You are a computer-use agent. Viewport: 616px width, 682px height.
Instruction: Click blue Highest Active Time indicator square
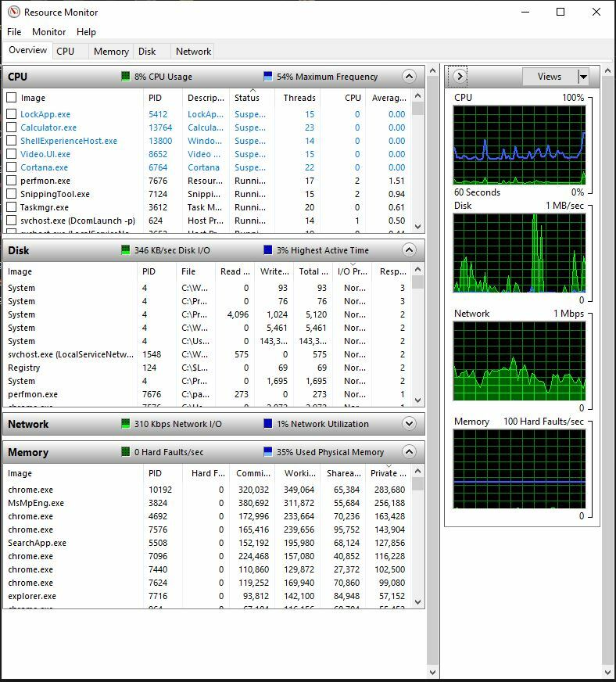coord(268,250)
